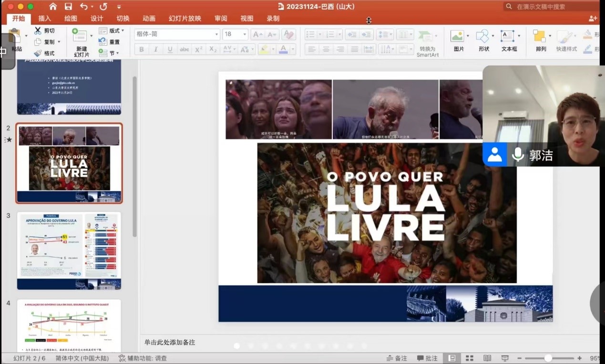
Task: Click the Cut (剪切) scissors icon
Action: (x=38, y=30)
